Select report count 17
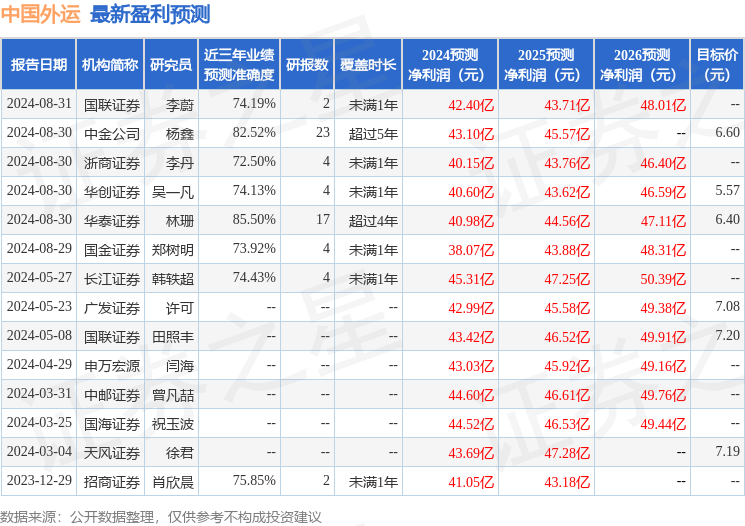Image resolution: width=745 pixels, height=526 pixels. click(323, 220)
